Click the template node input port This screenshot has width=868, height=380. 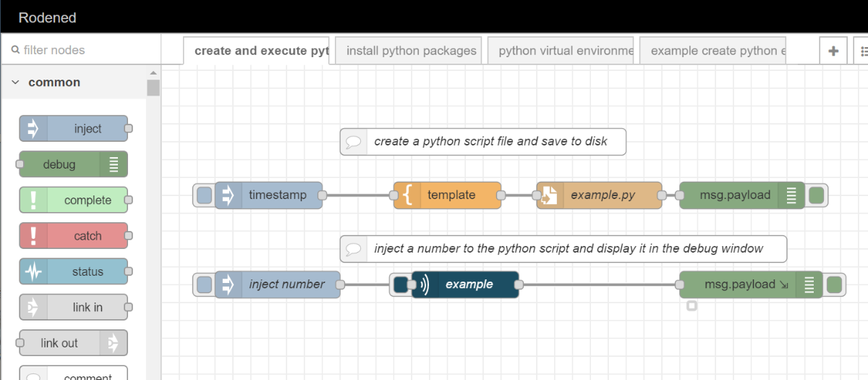coord(393,195)
